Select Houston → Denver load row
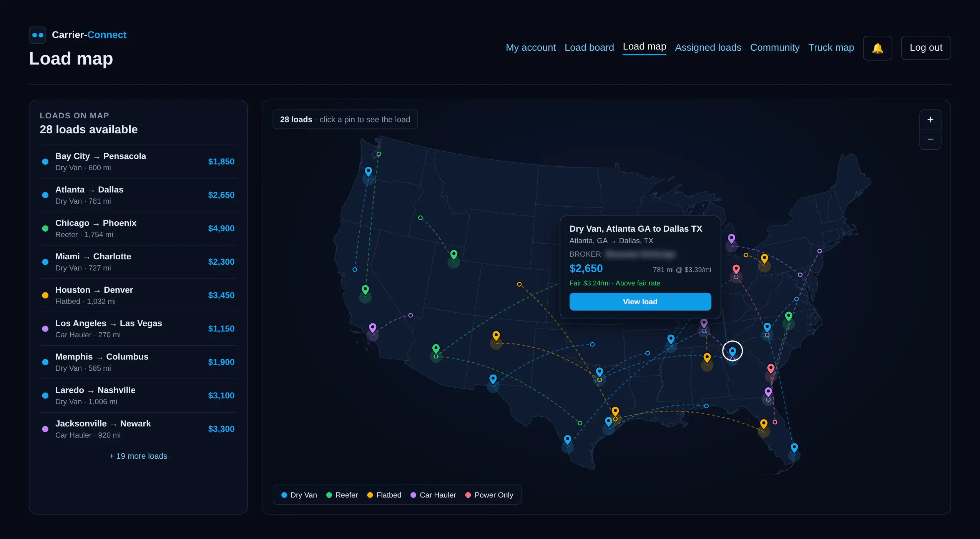Viewport: 980px width, 539px height. click(138, 295)
